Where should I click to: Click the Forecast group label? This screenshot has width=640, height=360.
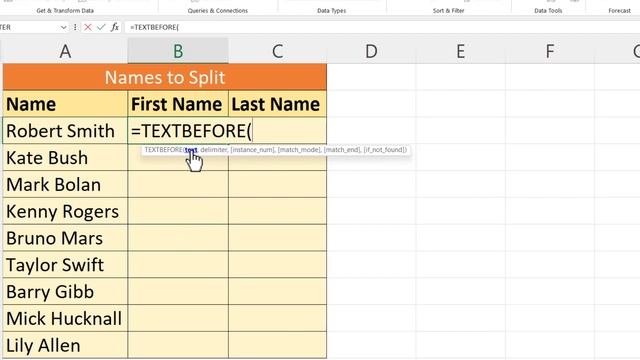(619, 11)
